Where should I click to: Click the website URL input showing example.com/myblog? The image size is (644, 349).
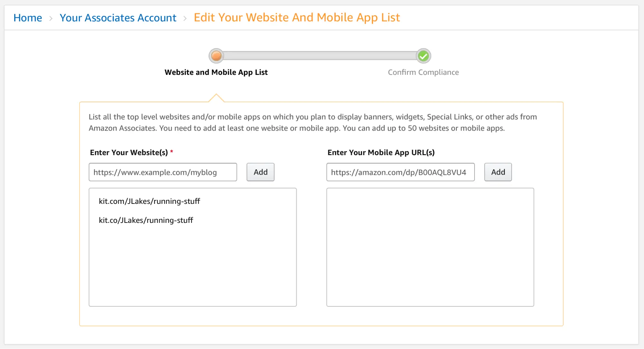(162, 172)
